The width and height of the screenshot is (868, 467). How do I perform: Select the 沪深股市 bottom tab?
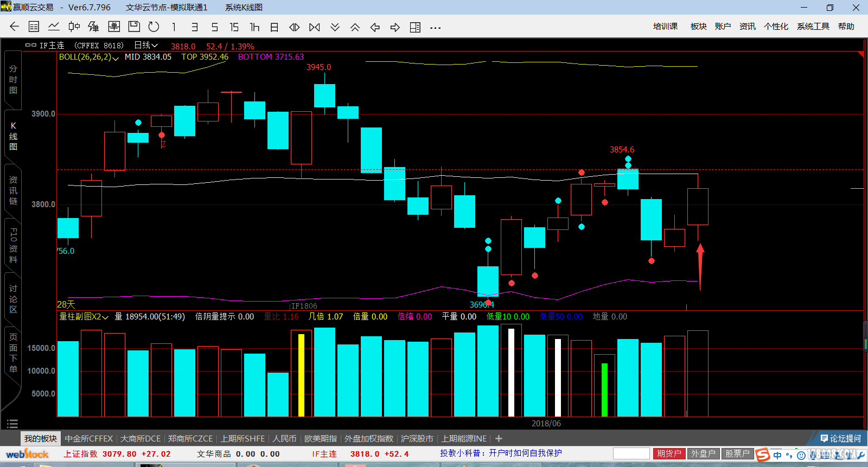[417, 438]
